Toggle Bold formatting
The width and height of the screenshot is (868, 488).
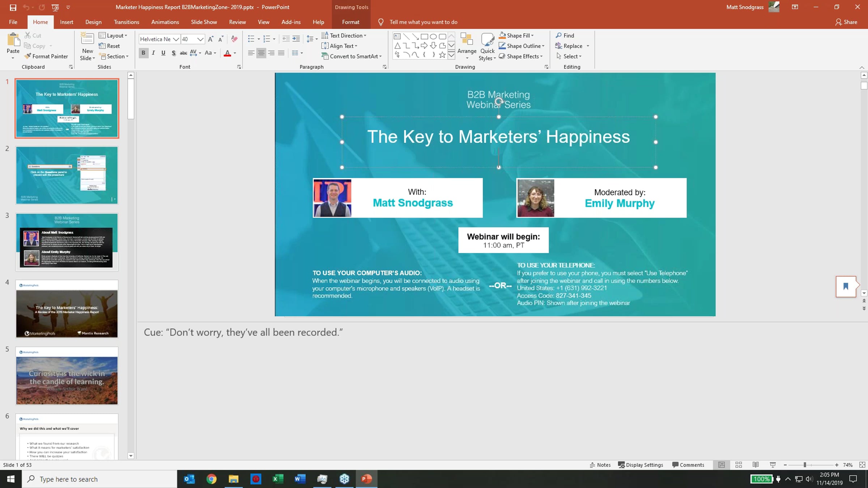coord(143,53)
